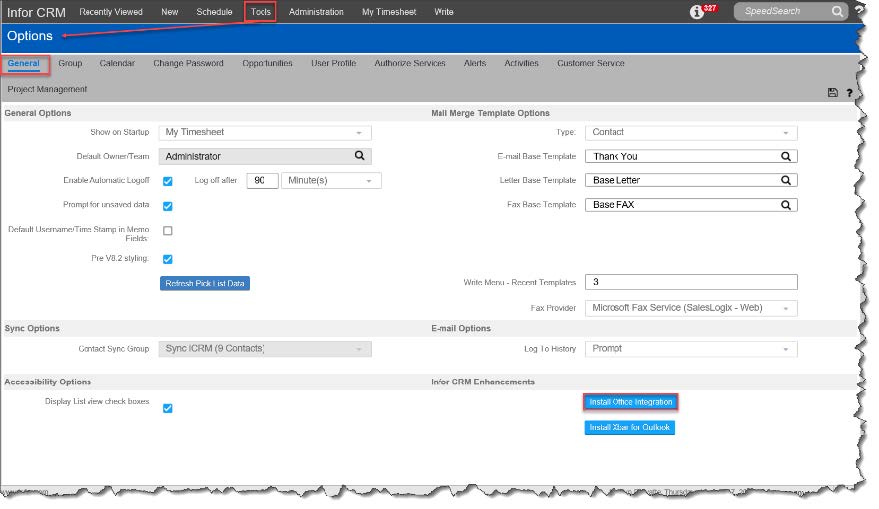This screenshot has width=879, height=509.
Task: Click lookup icon for E-mail Base Template
Action: (786, 156)
